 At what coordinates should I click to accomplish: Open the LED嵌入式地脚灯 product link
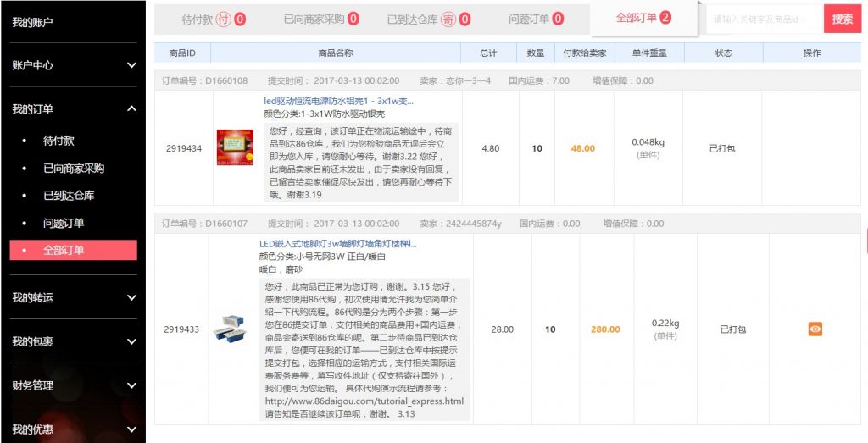click(337, 244)
